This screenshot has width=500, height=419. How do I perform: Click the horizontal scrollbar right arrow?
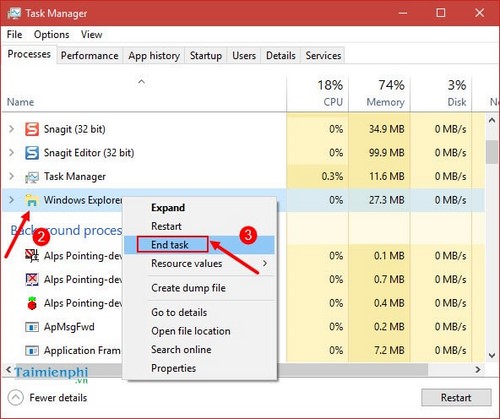(x=478, y=370)
